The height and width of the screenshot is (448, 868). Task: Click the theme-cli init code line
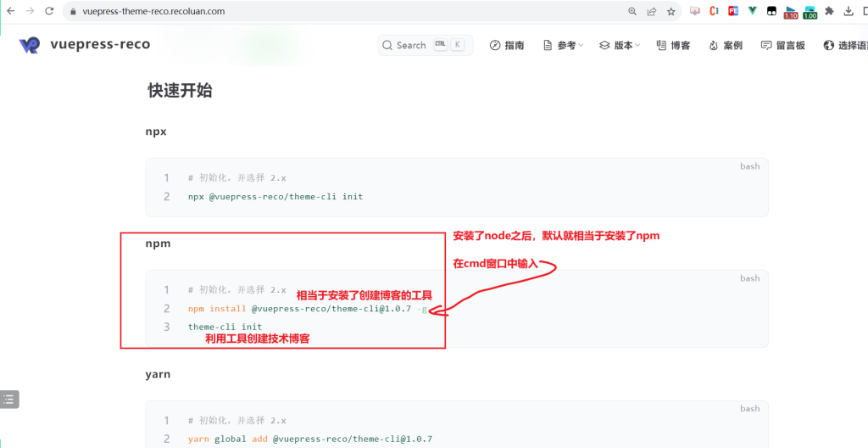tap(225, 327)
